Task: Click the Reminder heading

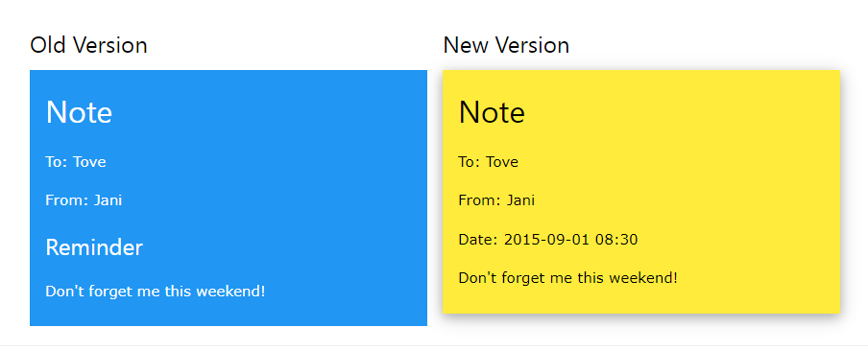Action: pos(94,247)
